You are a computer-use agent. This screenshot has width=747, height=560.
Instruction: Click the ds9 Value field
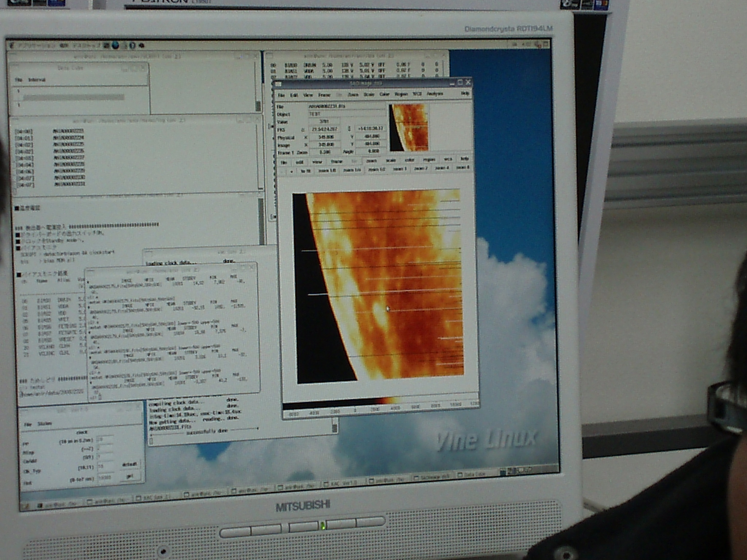tap(324, 121)
